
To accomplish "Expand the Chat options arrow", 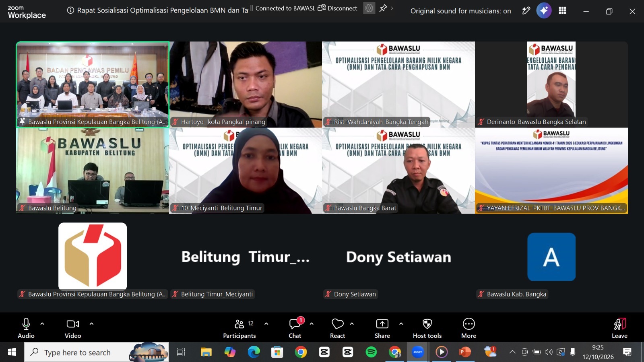I will click(x=312, y=323).
